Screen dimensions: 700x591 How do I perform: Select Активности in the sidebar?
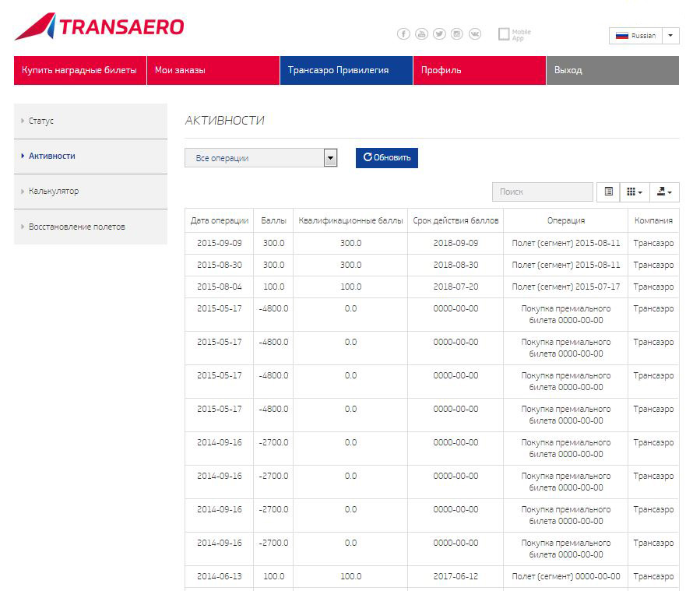90,157
